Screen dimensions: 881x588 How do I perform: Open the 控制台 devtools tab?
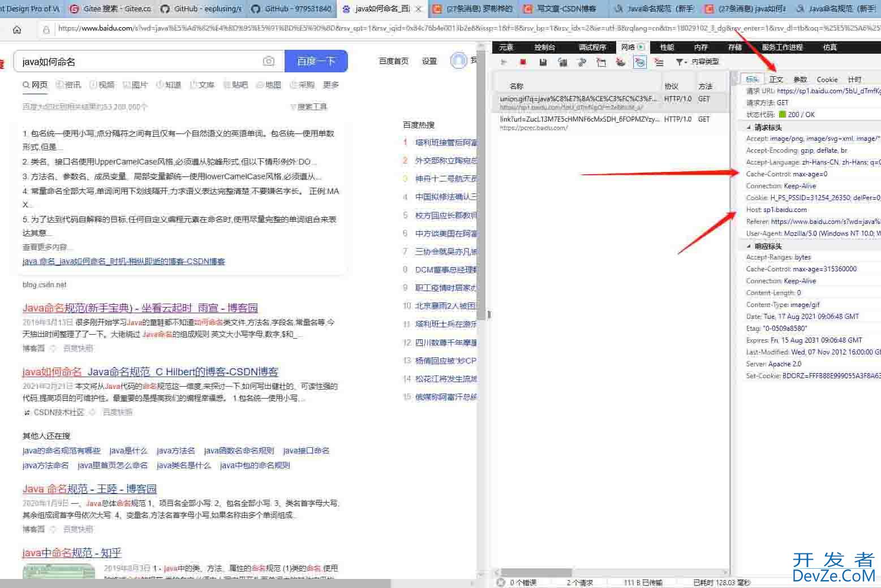click(545, 47)
